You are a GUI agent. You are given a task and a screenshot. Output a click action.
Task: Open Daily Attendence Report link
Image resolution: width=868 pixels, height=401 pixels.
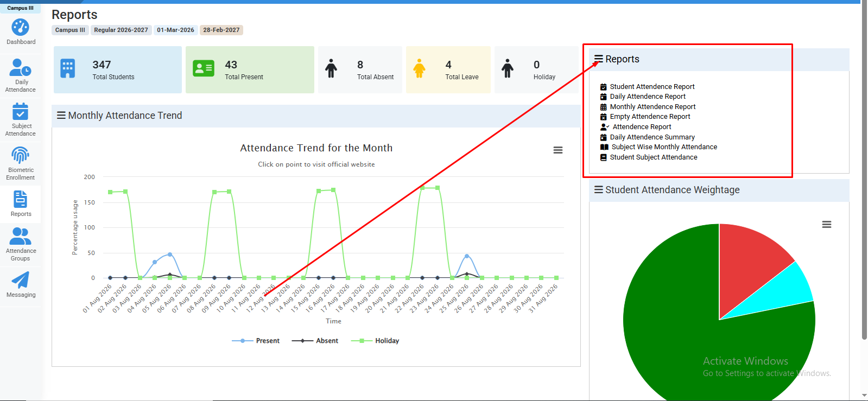(x=648, y=97)
